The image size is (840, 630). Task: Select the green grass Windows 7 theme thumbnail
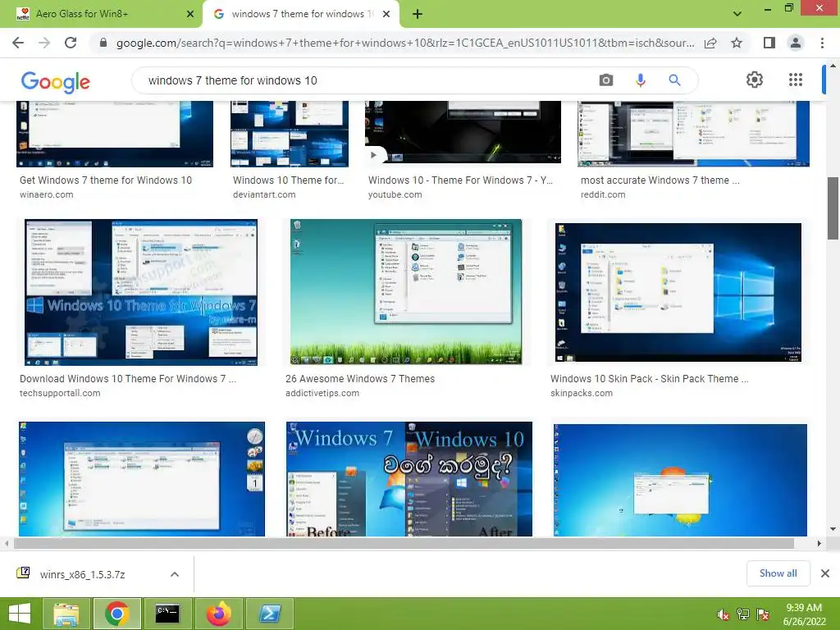click(406, 292)
